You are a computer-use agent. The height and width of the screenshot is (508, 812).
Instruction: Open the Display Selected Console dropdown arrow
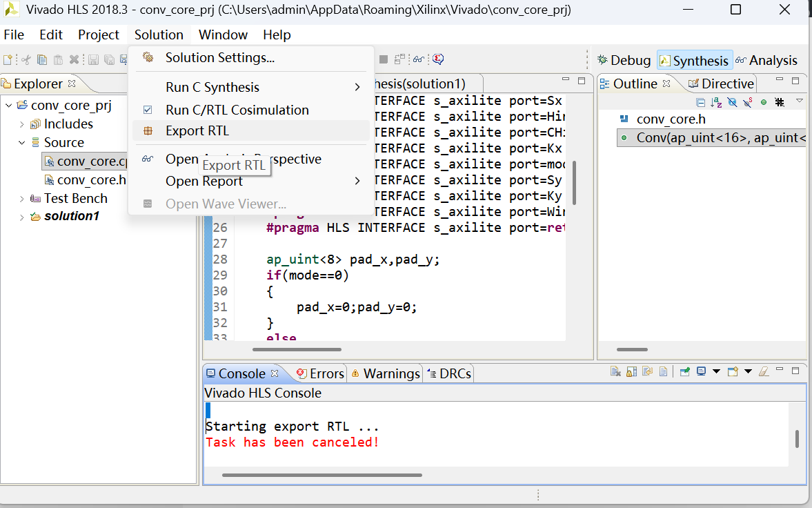[x=716, y=371]
